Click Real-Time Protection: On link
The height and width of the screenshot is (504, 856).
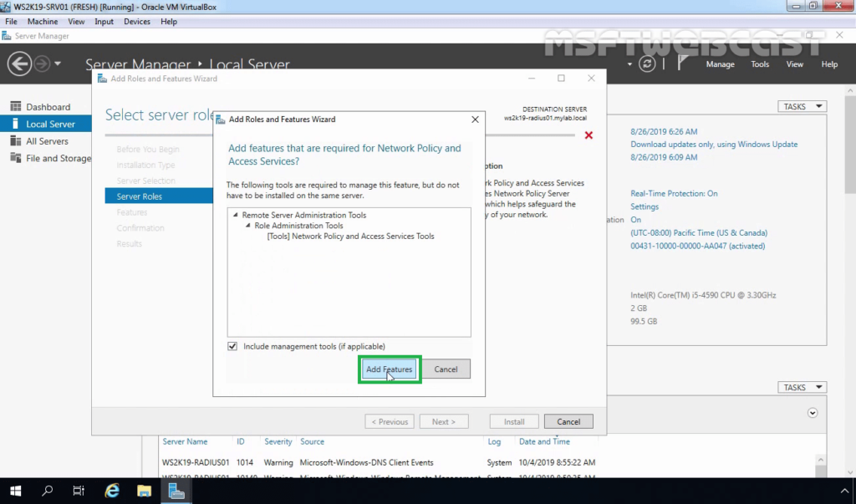pos(674,193)
